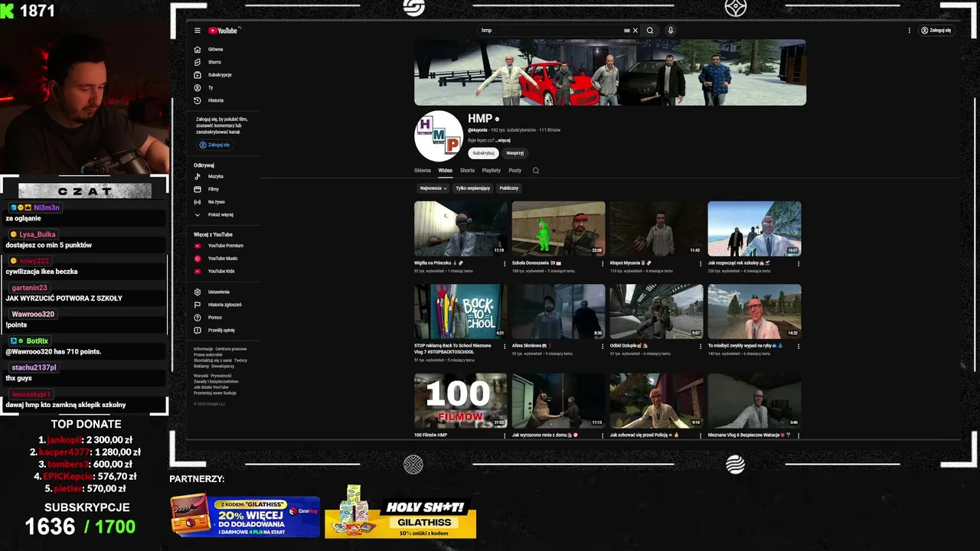The height and width of the screenshot is (551, 980).
Task: Open more options for Afera Słonkowa
Action: (x=603, y=347)
